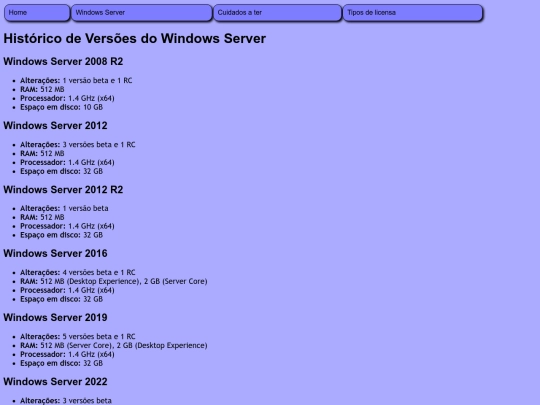Select the Processador line under Windows Server 2016

tap(67, 290)
